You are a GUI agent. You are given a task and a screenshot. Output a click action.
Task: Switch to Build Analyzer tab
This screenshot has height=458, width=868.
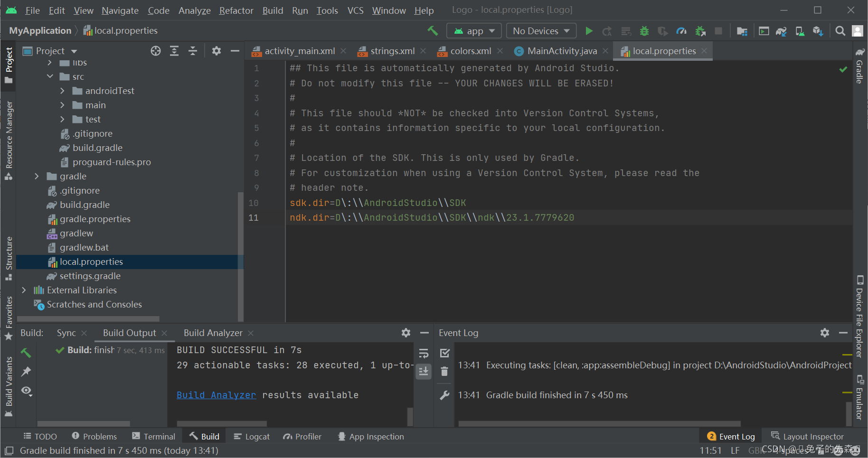tap(213, 333)
